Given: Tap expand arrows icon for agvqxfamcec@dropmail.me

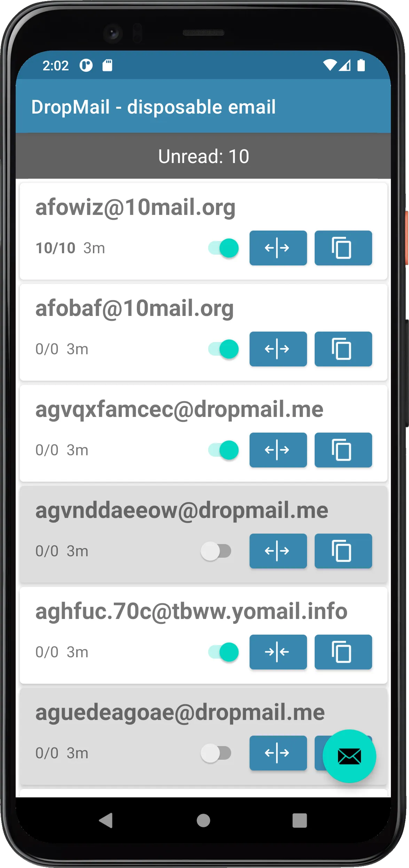Looking at the screenshot, I should pos(278,450).
